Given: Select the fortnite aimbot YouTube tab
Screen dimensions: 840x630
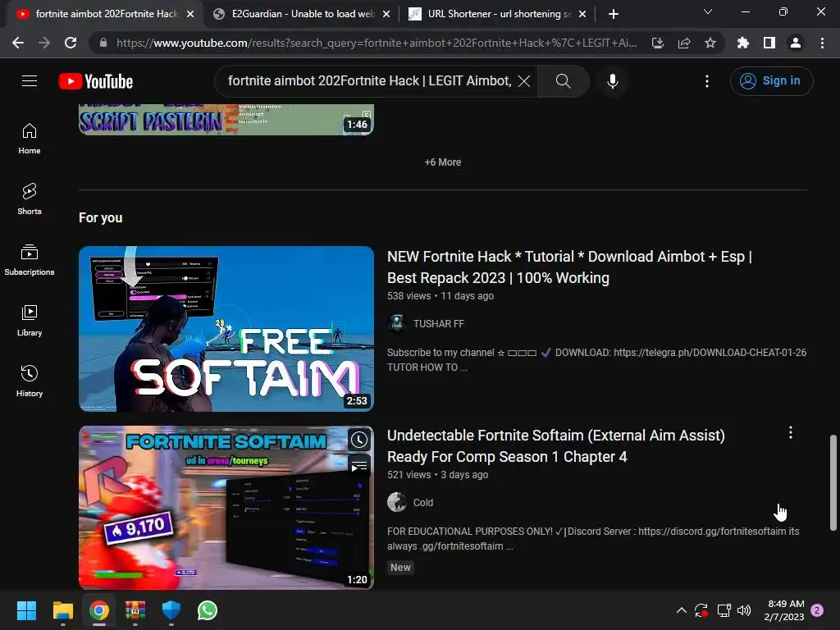Looking at the screenshot, I should coord(104,14).
